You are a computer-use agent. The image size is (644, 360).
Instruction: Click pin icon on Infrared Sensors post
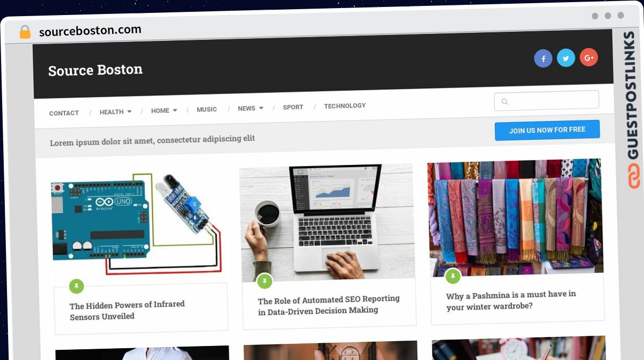click(x=76, y=286)
